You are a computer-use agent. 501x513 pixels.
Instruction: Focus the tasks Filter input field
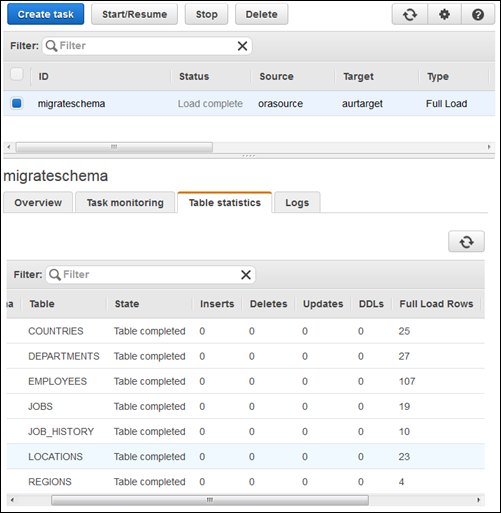147,46
